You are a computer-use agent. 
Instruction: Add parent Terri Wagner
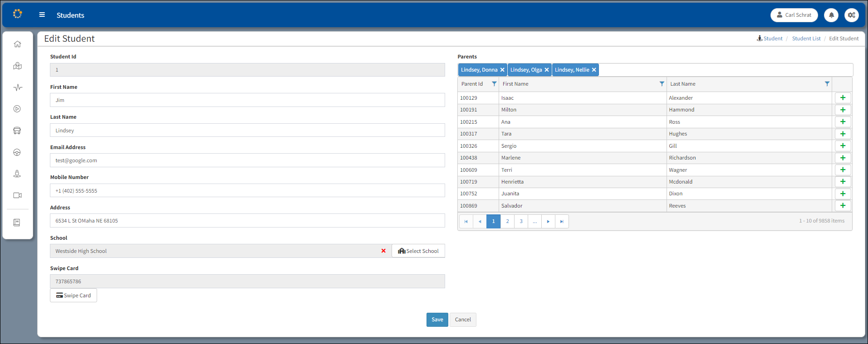point(843,170)
